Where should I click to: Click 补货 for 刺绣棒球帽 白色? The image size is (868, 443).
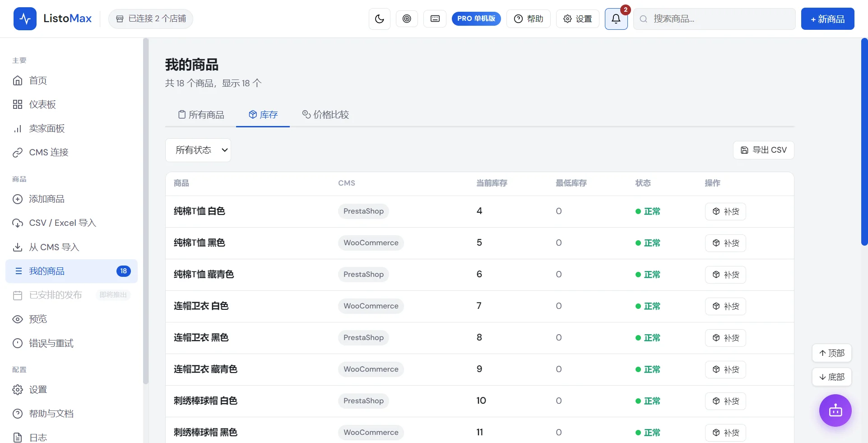(x=725, y=401)
